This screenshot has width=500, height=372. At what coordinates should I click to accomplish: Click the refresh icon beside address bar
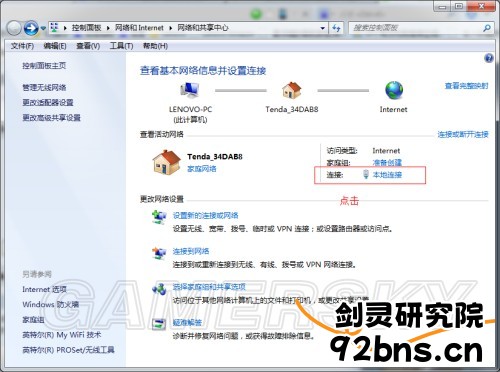point(337,28)
